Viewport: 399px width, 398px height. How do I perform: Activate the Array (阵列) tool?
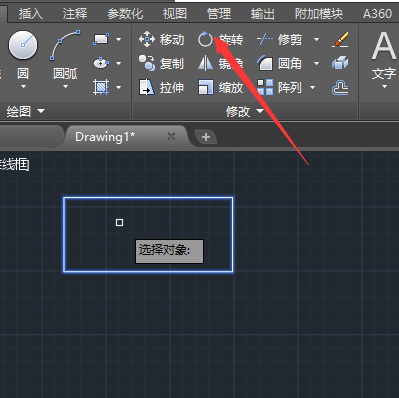tap(279, 87)
